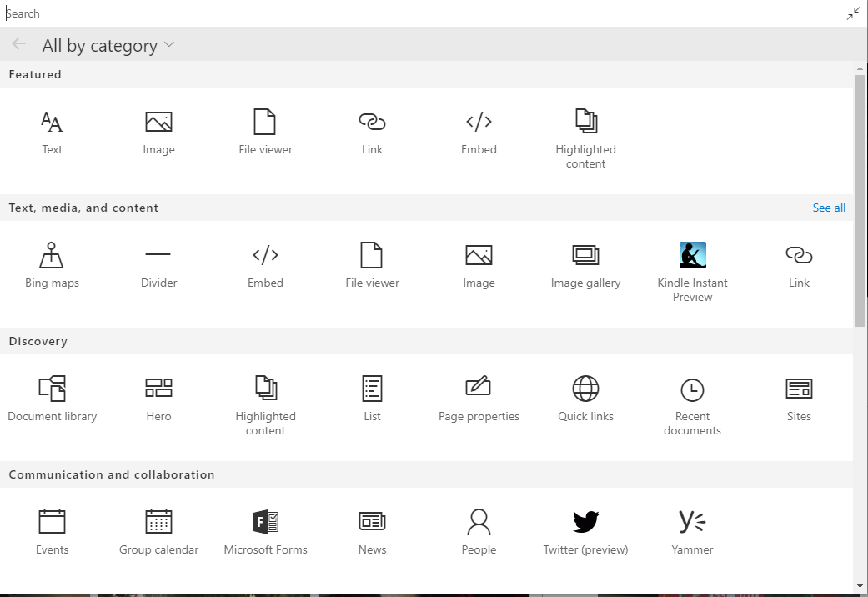Select the Bing maps web part
The width and height of the screenshot is (868, 597).
[x=52, y=265]
